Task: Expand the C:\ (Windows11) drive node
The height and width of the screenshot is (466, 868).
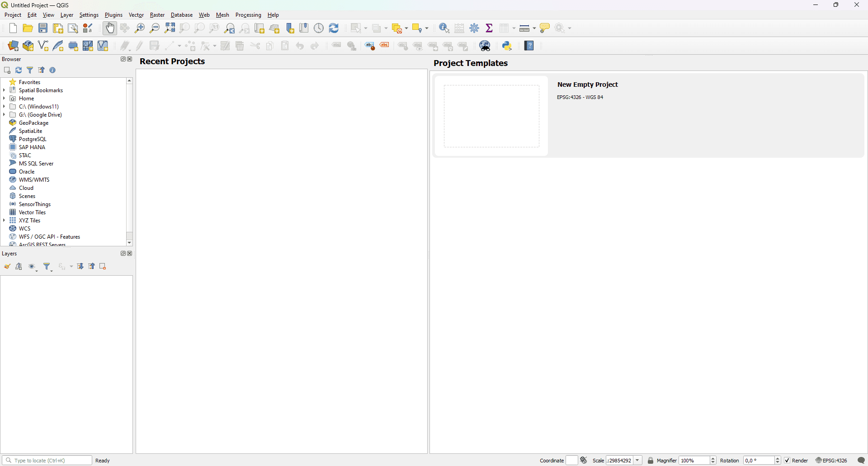Action: 4,107
